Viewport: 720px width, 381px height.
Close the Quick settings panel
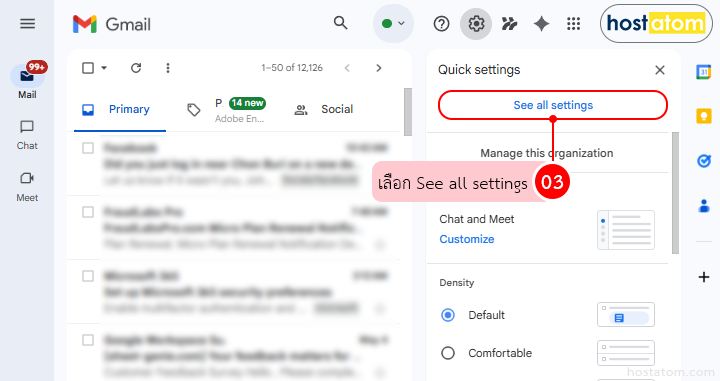click(660, 70)
